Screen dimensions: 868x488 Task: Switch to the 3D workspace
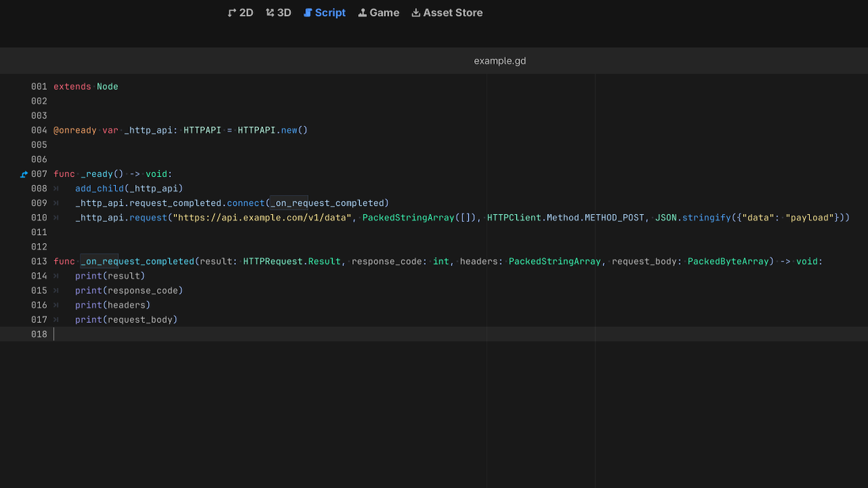279,13
